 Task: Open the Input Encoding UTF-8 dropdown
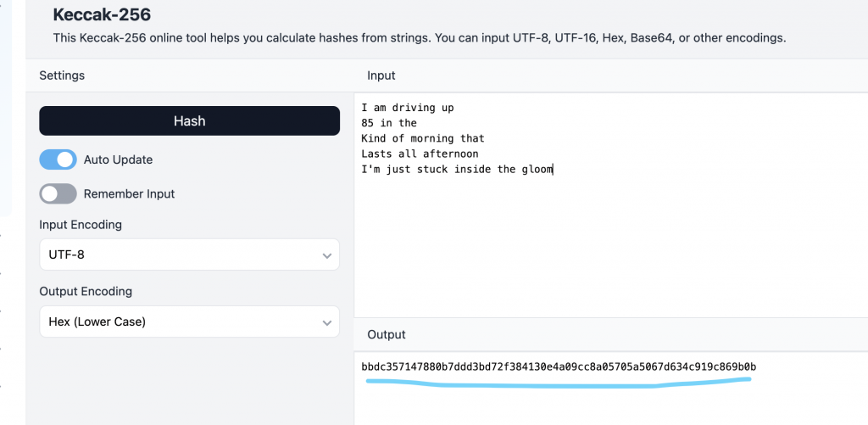189,254
